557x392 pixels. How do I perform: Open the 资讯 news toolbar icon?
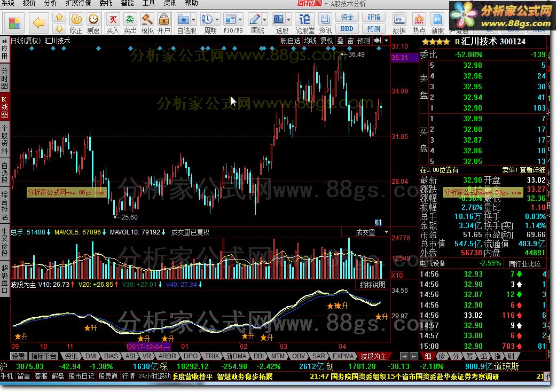pyautogui.click(x=325, y=23)
